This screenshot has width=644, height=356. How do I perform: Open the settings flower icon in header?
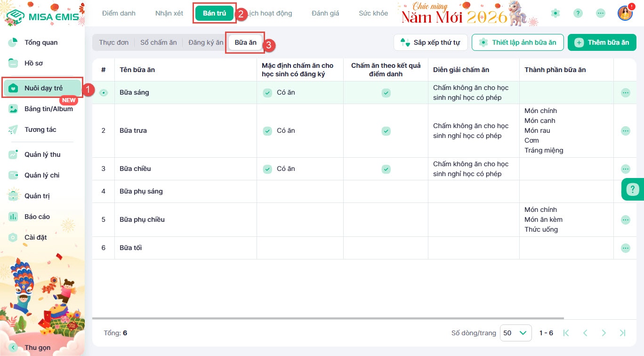coord(555,13)
